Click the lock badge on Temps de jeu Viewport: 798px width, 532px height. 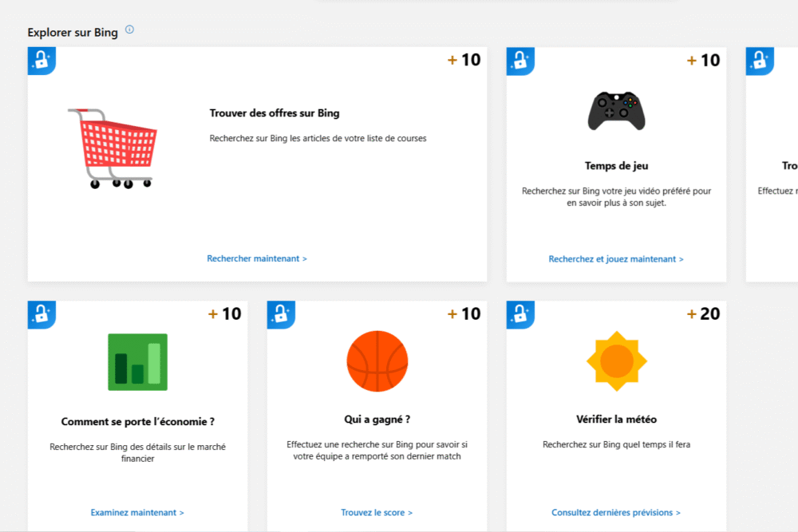coord(520,61)
